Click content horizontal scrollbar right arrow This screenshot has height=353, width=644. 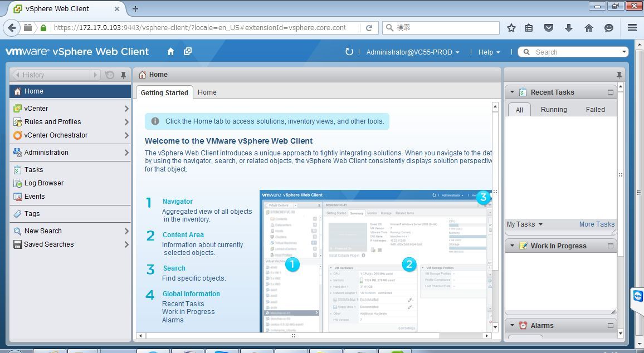pyautogui.click(x=487, y=336)
